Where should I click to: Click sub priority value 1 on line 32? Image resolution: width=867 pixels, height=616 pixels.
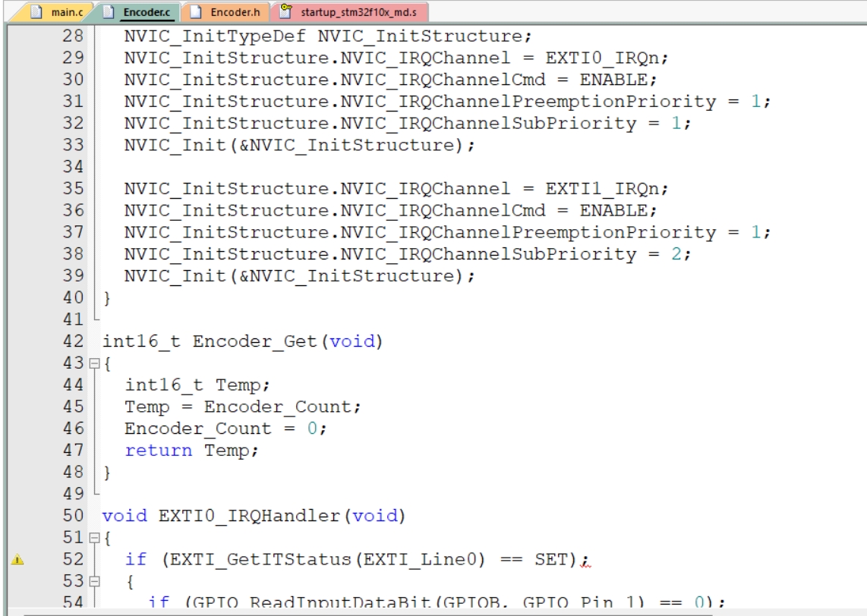(676, 123)
